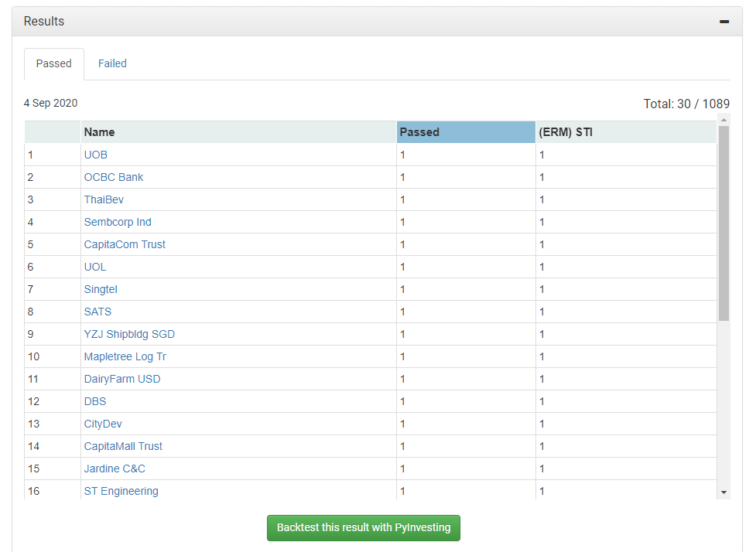Open the Mapletree Log Tr link
The height and width of the screenshot is (552, 756).
coord(125,356)
